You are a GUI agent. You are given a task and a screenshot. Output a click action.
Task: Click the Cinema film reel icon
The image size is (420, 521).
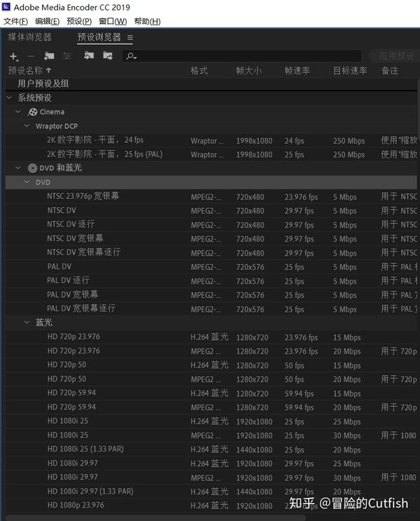point(32,112)
